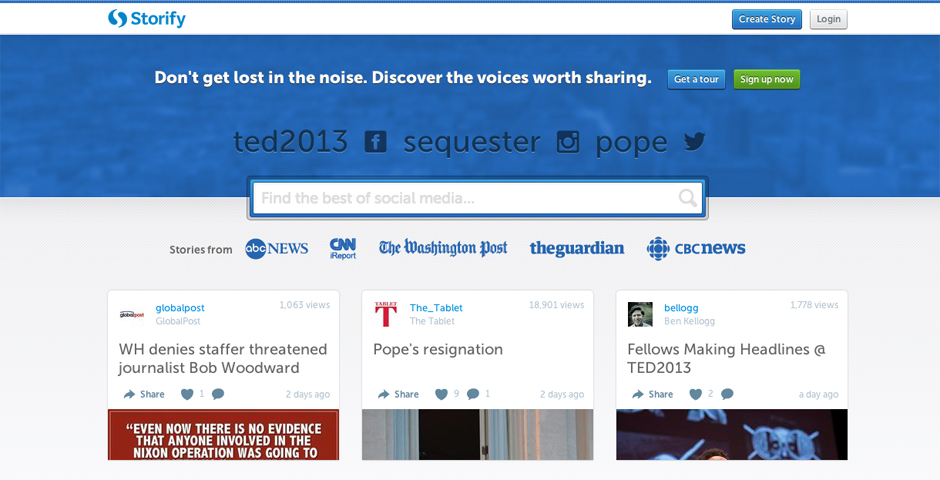Share the Bob Woodward story

point(144,394)
